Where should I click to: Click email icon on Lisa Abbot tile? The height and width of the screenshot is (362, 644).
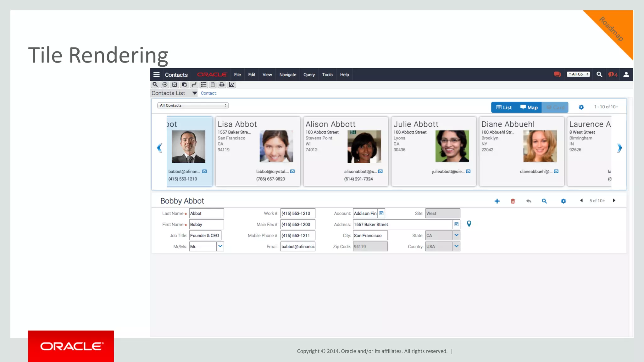[x=292, y=171]
